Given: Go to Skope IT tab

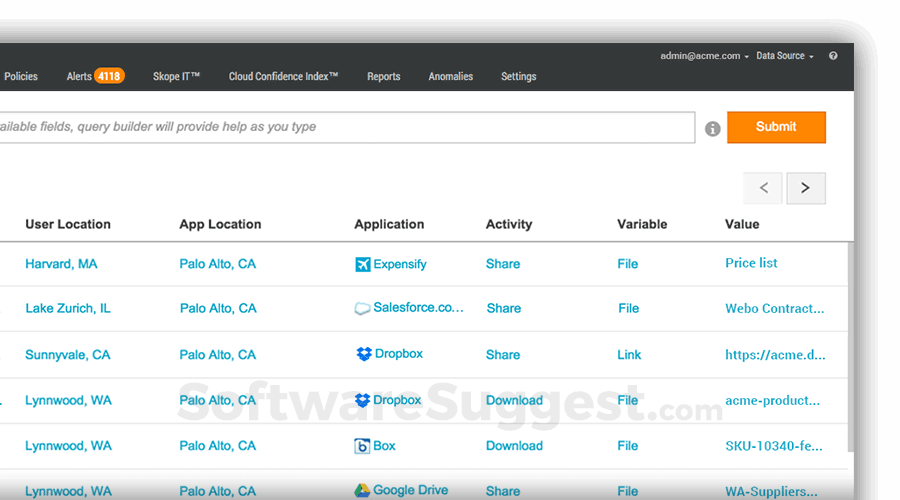Looking at the screenshot, I should click(x=176, y=76).
